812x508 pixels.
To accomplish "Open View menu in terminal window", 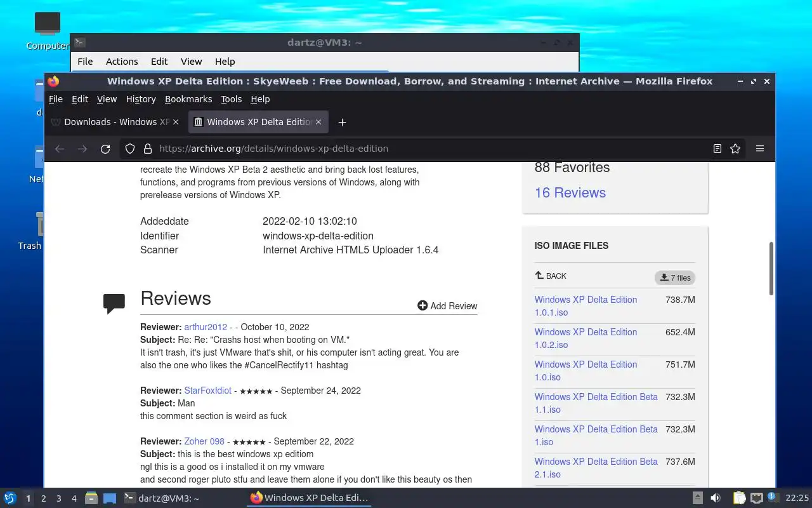I will tap(191, 62).
